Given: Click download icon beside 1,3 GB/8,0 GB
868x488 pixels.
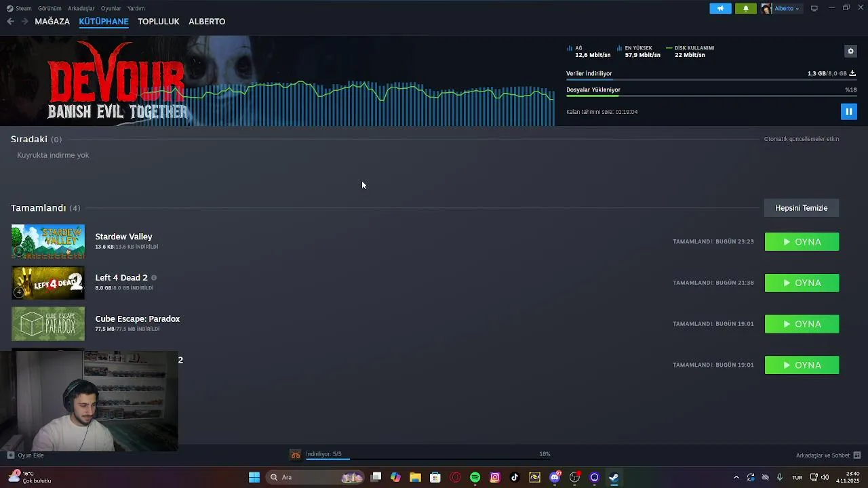Looking at the screenshot, I should click(852, 73).
